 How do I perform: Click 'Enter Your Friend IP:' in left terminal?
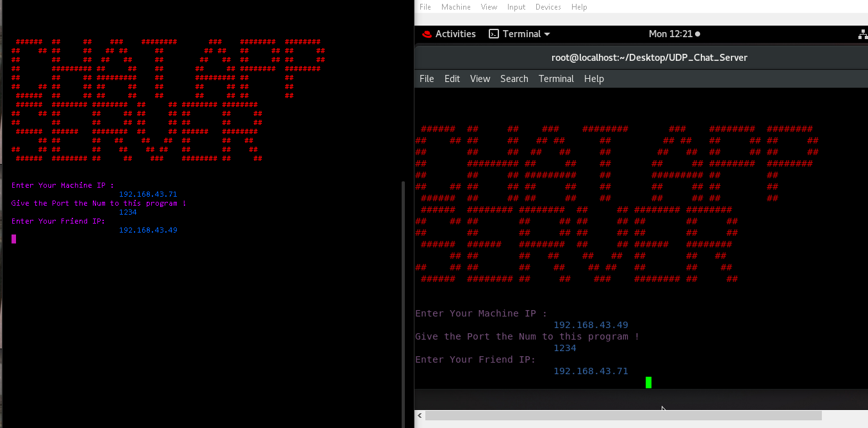[58, 221]
